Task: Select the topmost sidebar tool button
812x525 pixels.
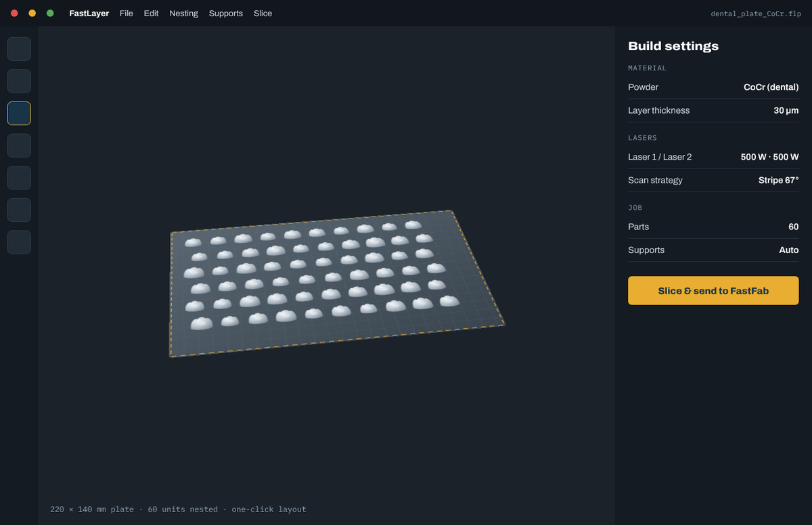Action: [x=19, y=49]
